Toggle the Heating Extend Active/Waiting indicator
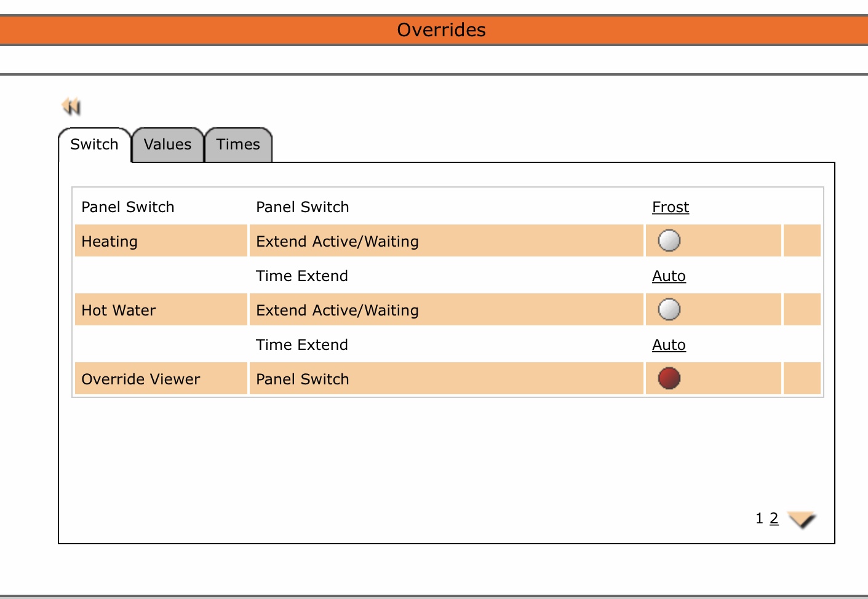The height and width of the screenshot is (599, 868). (669, 240)
